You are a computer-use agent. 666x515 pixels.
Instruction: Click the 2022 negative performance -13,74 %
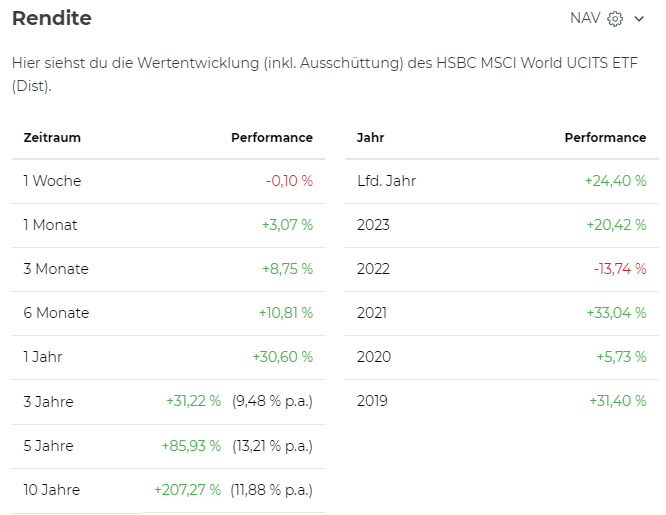click(x=620, y=269)
